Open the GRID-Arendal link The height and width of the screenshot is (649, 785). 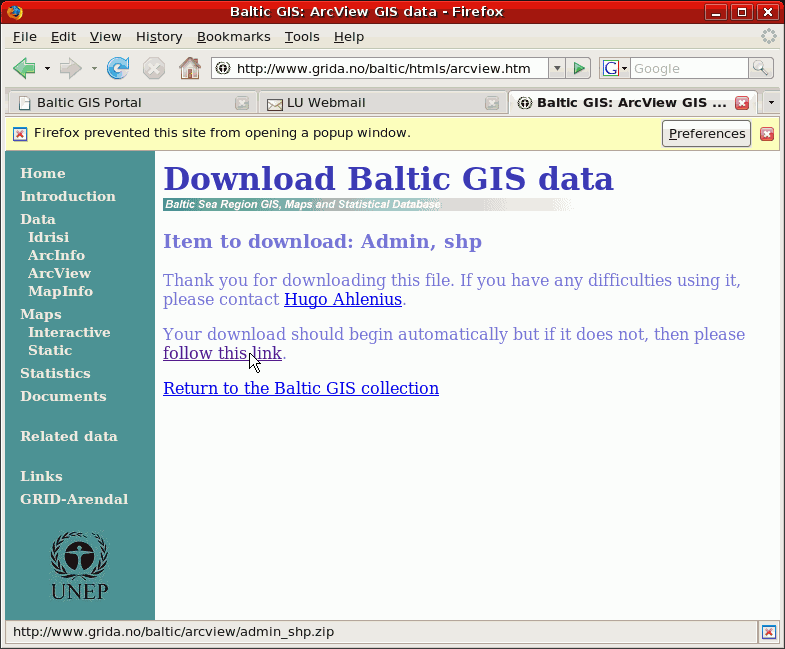(x=74, y=500)
